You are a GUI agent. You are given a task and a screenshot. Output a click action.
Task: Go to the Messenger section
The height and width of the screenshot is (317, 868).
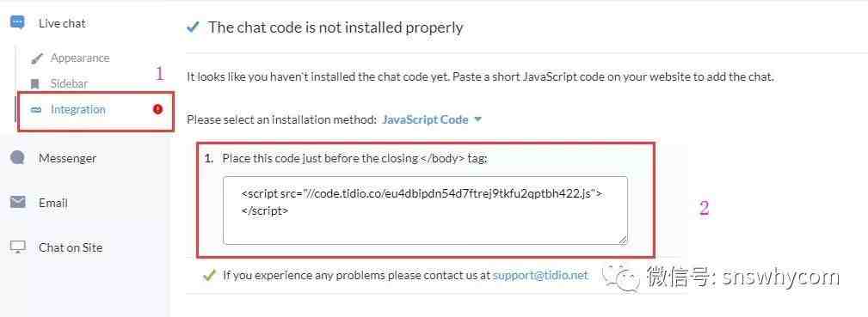click(68, 158)
